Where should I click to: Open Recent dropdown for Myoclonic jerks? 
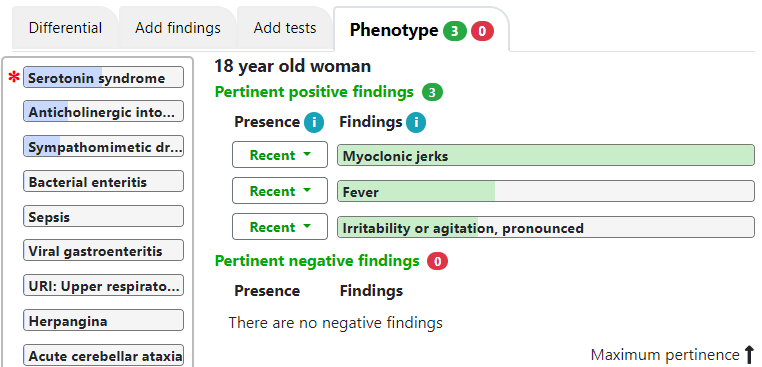280,155
